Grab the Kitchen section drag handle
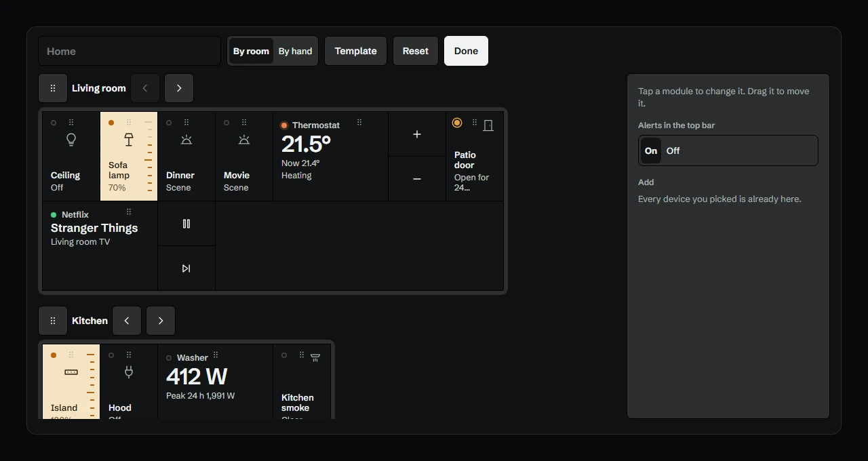This screenshot has height=461, width=868. 53,321
